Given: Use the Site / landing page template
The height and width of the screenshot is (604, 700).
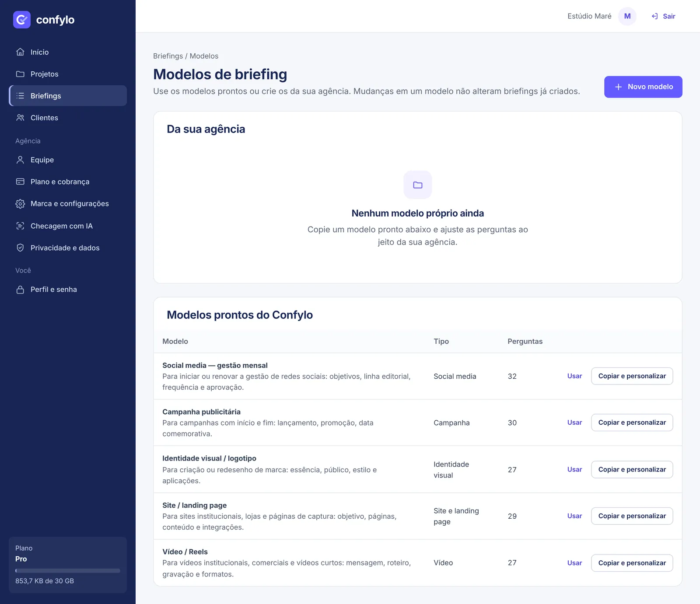Looking at the screenshot, I should [x=574, y=516].
